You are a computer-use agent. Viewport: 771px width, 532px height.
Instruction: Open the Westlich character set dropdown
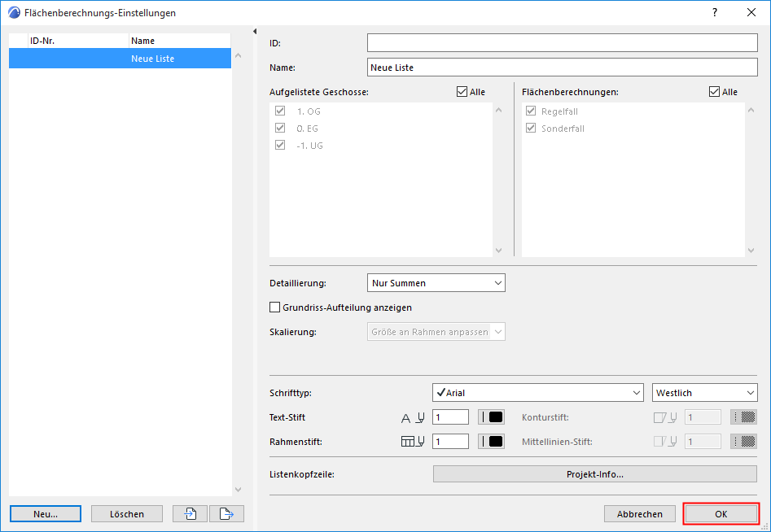pyautogui.click(x=704, y=392)
